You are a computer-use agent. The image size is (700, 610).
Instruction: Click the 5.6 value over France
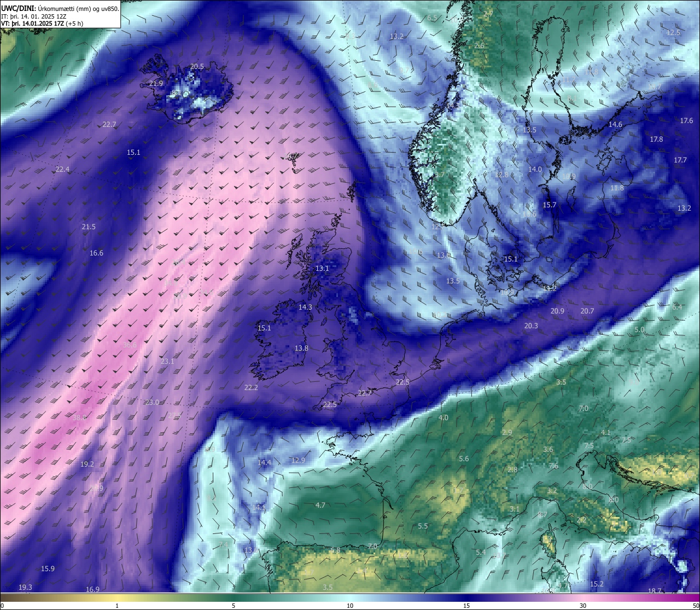pos(464,458)
